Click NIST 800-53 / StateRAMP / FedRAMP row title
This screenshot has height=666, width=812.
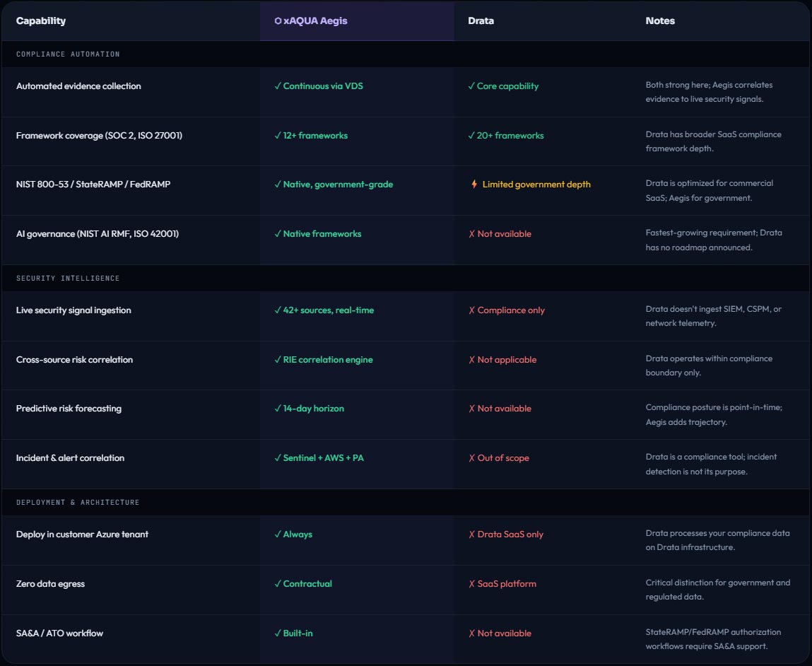pos(93,184)
